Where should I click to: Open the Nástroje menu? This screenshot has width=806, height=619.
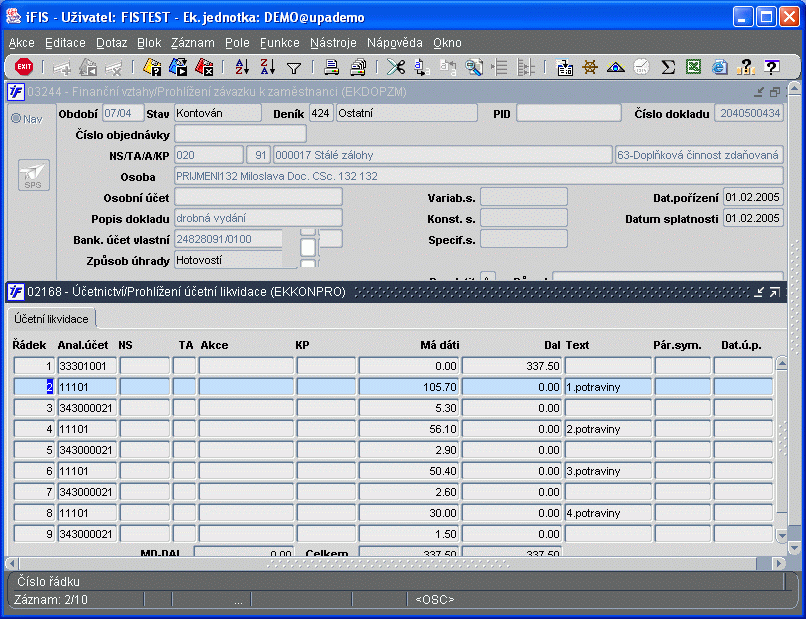[x=333, y=43]
